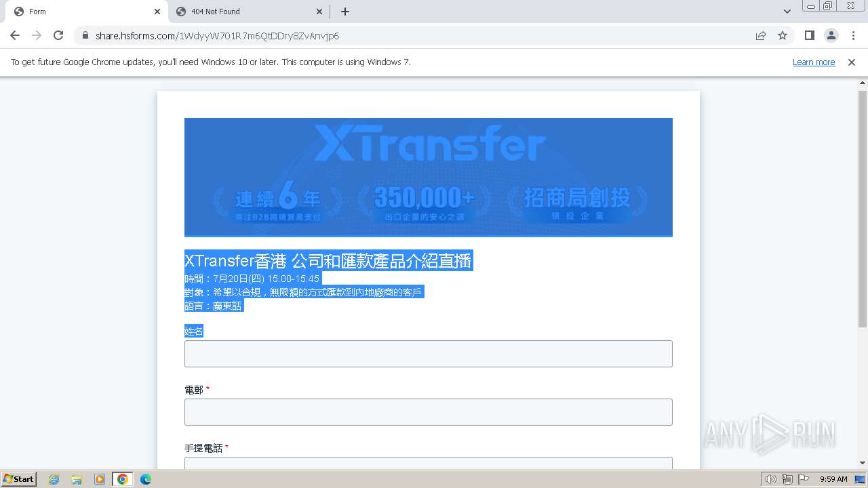The height and width of the screenshot is (488, 868).
Task: Click the taskbar clock showing 9:59 AM
Action: pos(833,479)
